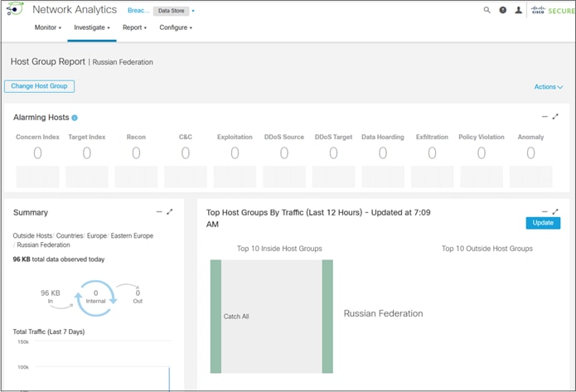
Task: Open the user profile icon
Action: click(518, 10)
